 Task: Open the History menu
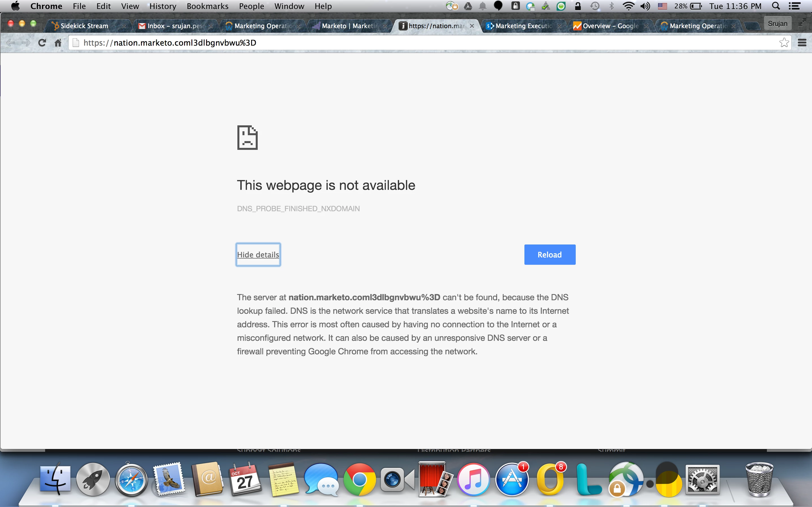coord(163,6)
